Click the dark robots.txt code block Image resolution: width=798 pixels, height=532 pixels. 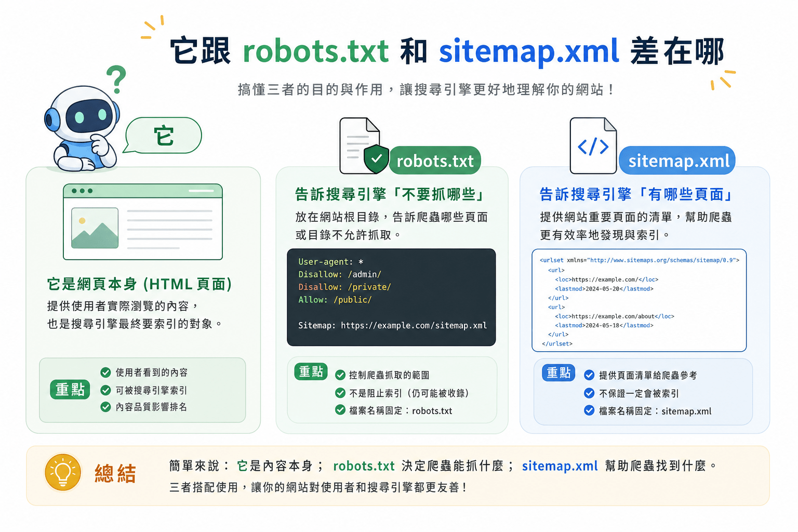point(391,297)
